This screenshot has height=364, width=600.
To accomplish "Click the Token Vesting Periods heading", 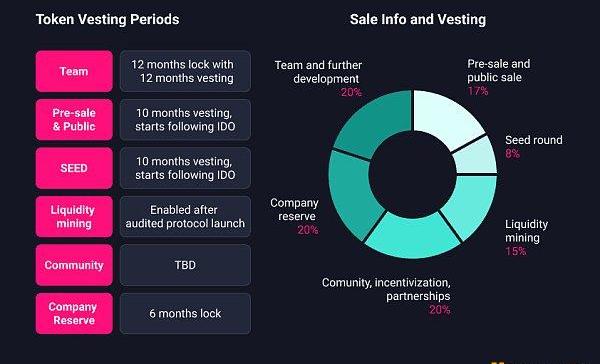I will coord(108,19).
